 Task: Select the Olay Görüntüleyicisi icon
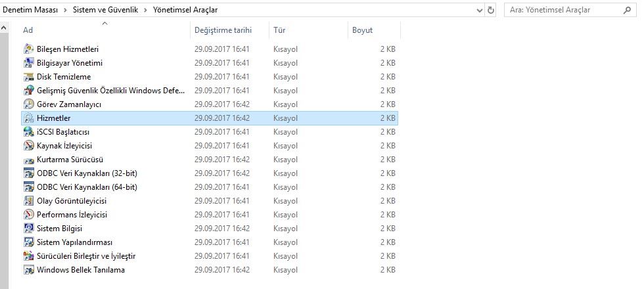click(x=29, y=201)
